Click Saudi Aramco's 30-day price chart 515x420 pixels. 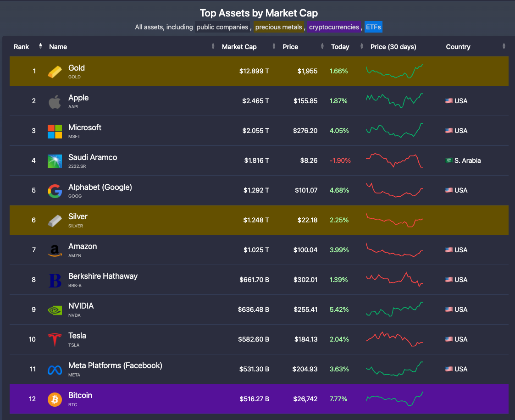point(394,160)
